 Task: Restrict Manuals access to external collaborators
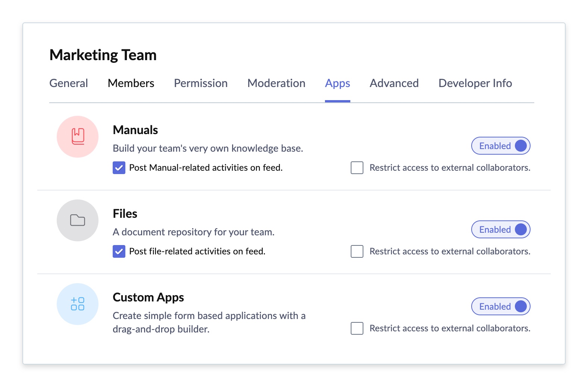(357, 168)
